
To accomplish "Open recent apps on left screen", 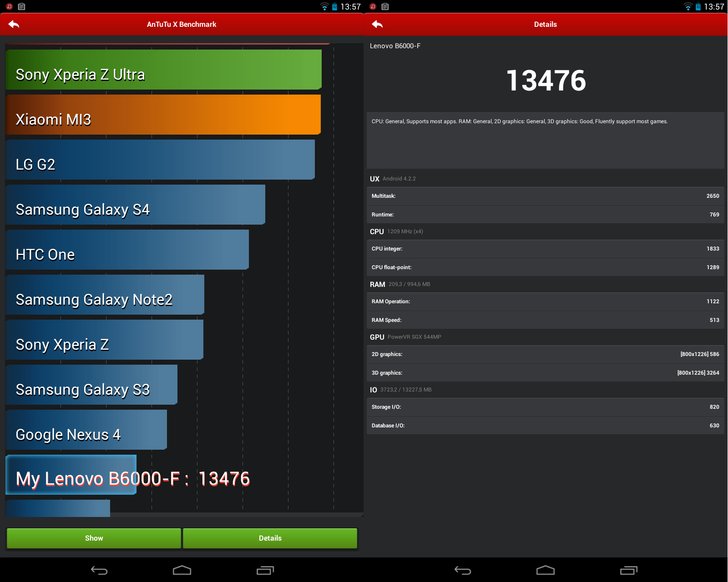I will 265,570.
